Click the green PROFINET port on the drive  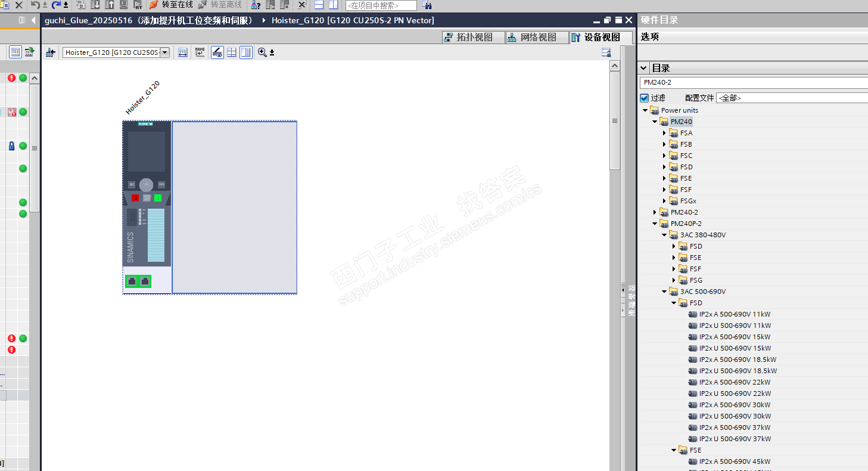pyautogui.click(x=138, y=281)
